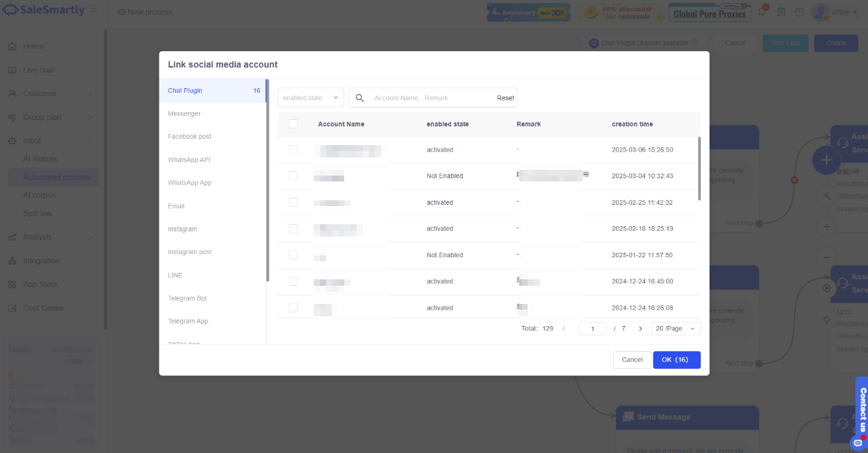Select the Messenger channel tab
This screenshot has height=453, width=868.
tap(185, 113)
